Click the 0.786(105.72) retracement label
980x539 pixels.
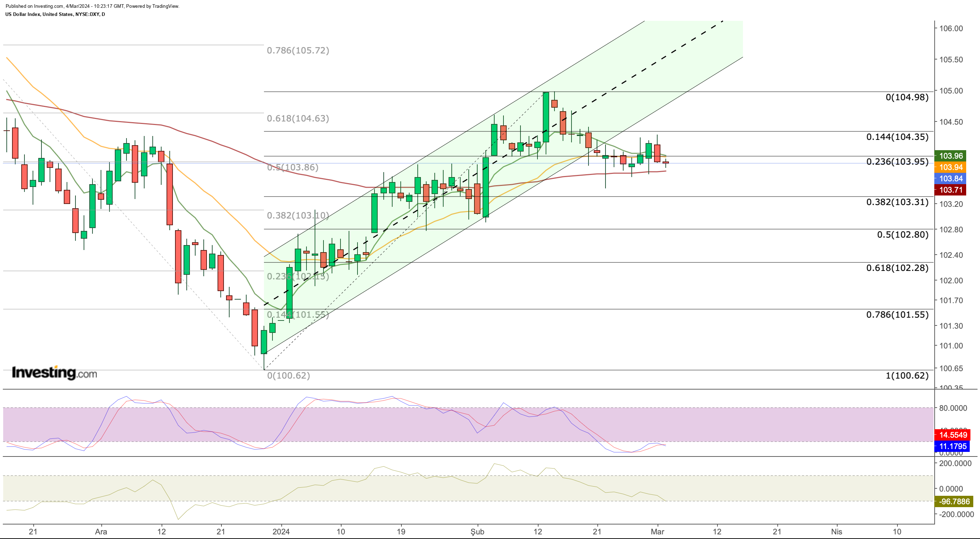coord(298,51)
